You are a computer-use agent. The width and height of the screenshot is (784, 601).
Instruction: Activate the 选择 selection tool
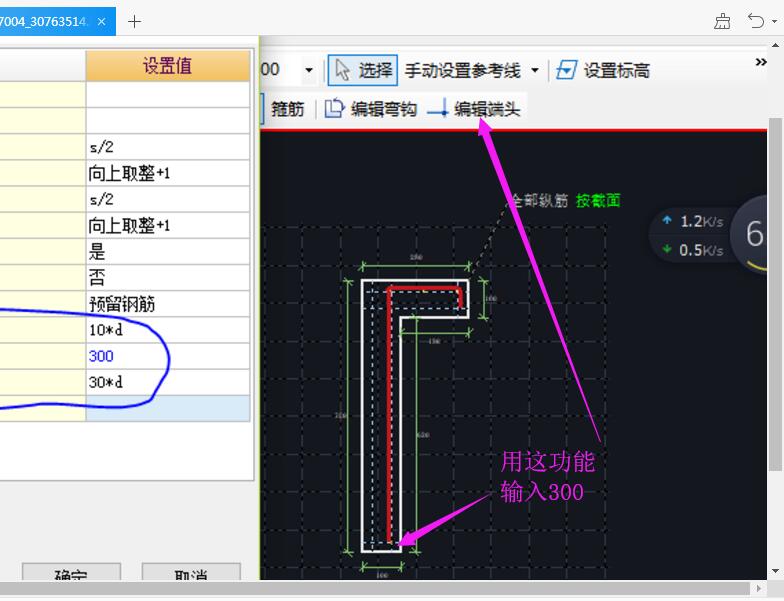coord(363,70)
